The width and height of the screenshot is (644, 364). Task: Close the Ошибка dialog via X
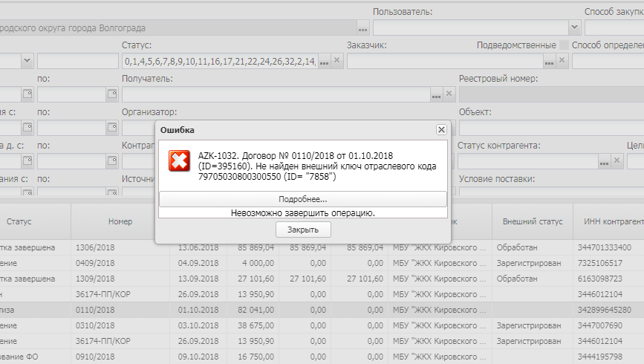(440, 129)
